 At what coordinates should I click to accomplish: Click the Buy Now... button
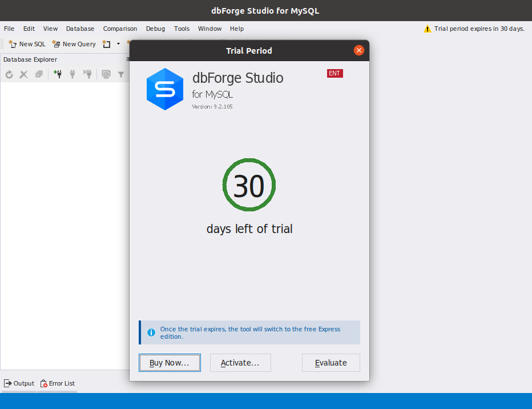pyautogui.click(x=170, y=363)
